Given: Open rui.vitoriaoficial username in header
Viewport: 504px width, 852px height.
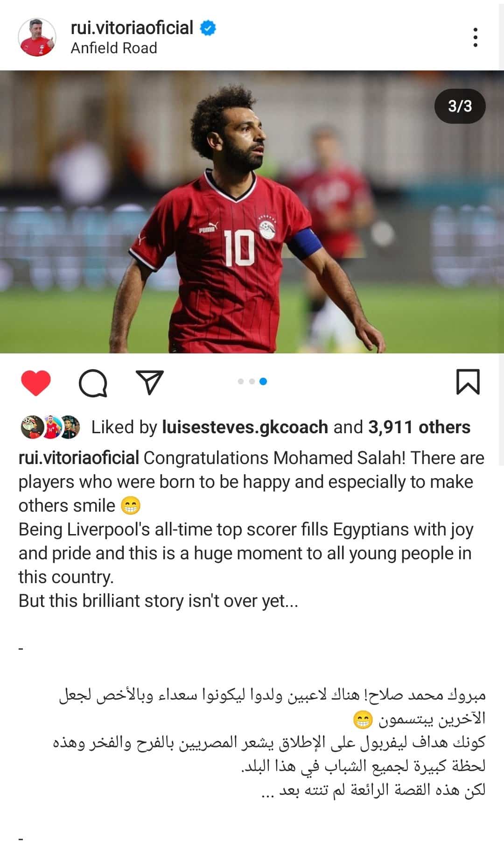Looking at the screenshot, I should tap(132, 28).
